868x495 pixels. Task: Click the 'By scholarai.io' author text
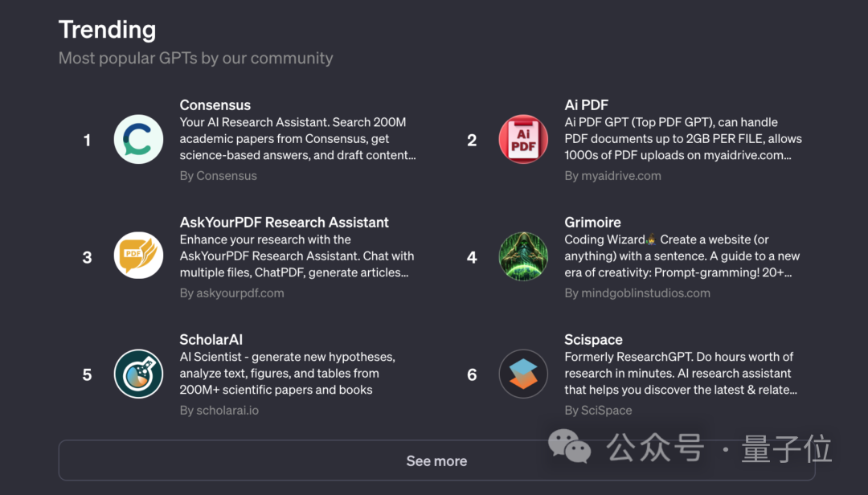pyautogui.click(x=219, y=411)
